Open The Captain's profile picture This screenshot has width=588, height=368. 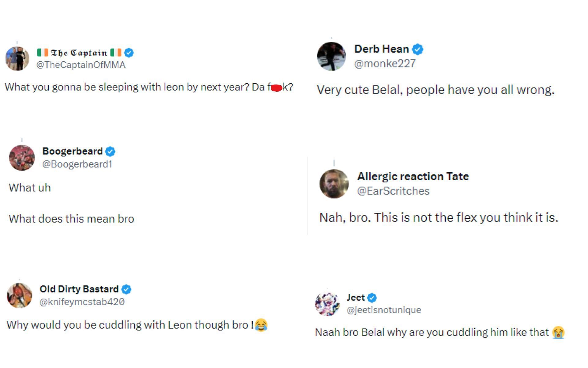click(x=17, y=59)
